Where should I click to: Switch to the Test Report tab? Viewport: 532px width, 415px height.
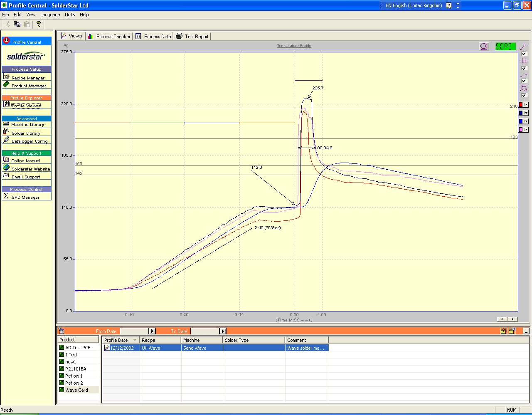coord(192,36)
